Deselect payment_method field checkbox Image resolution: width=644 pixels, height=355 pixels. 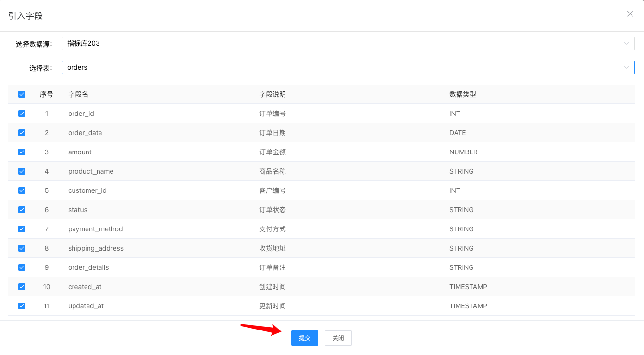coord(22,229)
